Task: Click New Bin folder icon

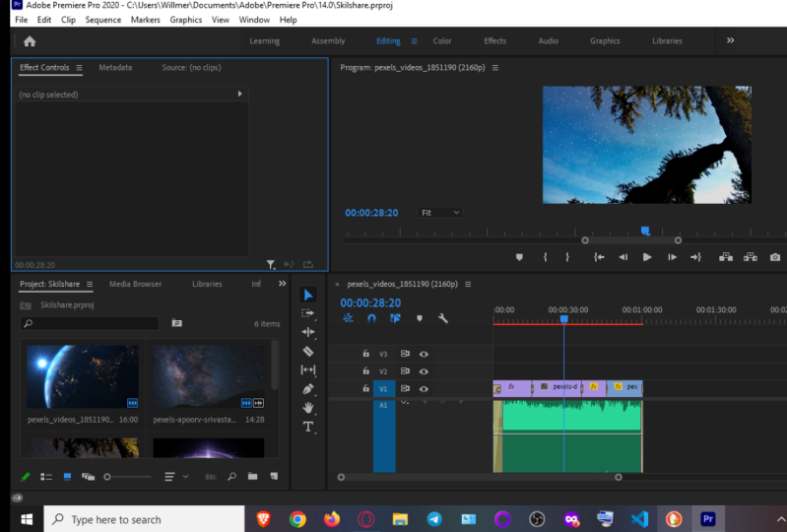Action: coord(252,476)
